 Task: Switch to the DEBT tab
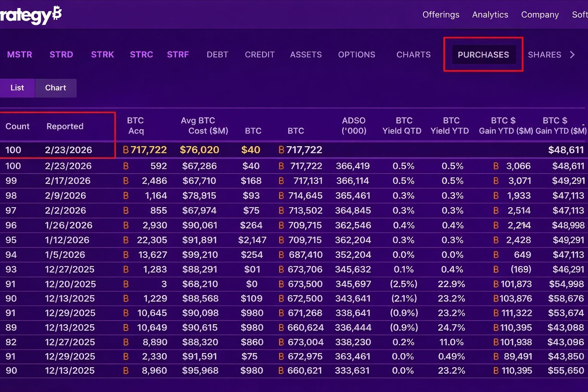pos(217,54)
